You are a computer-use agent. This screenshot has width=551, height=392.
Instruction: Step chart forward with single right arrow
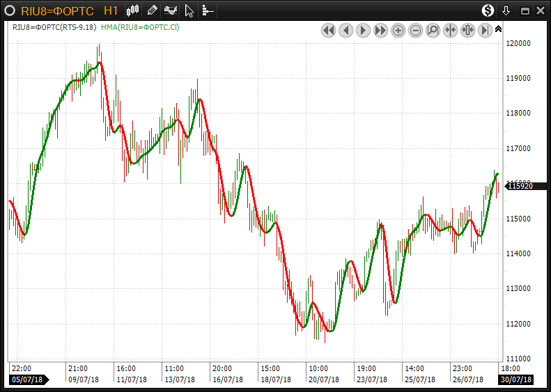pyautogui.click(x=363, y=30)
